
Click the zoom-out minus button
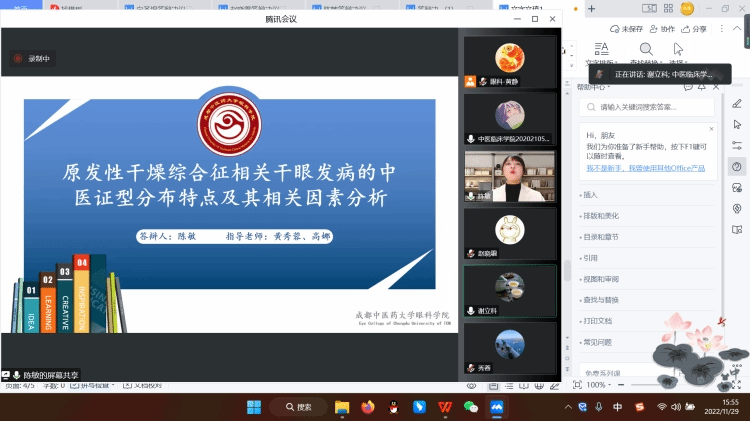point(621,385)
